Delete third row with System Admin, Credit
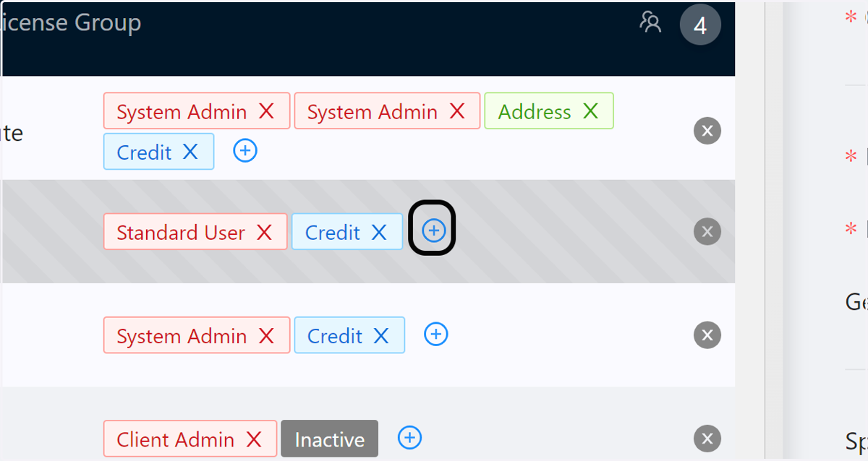This screenshot has width=868, height=461. tap(707, 335)
